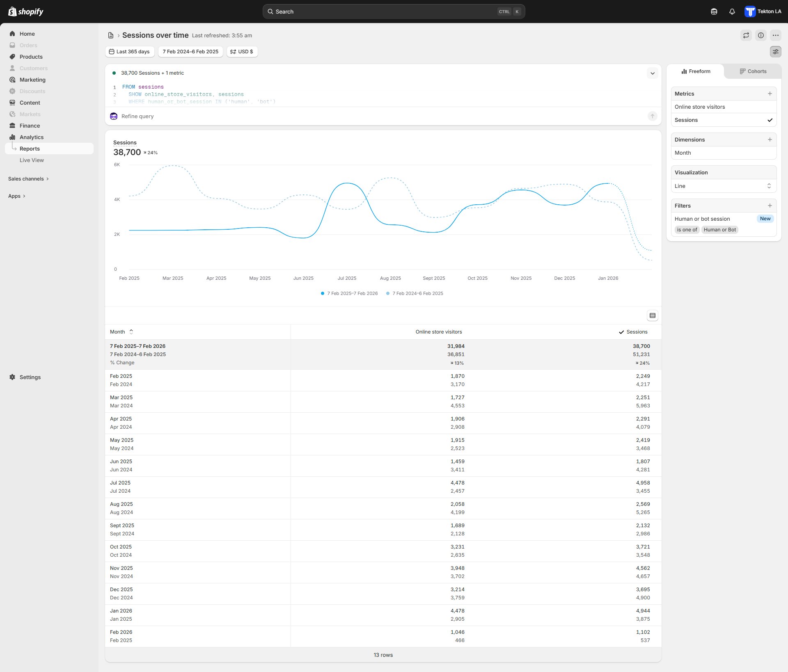
Task: Click the USD $ currency button
Action: [242, 52]
